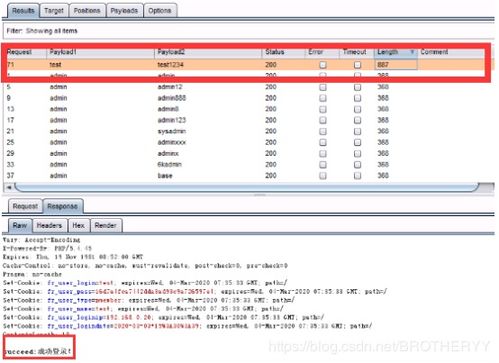Select request number 37 cell

(10, 176)
